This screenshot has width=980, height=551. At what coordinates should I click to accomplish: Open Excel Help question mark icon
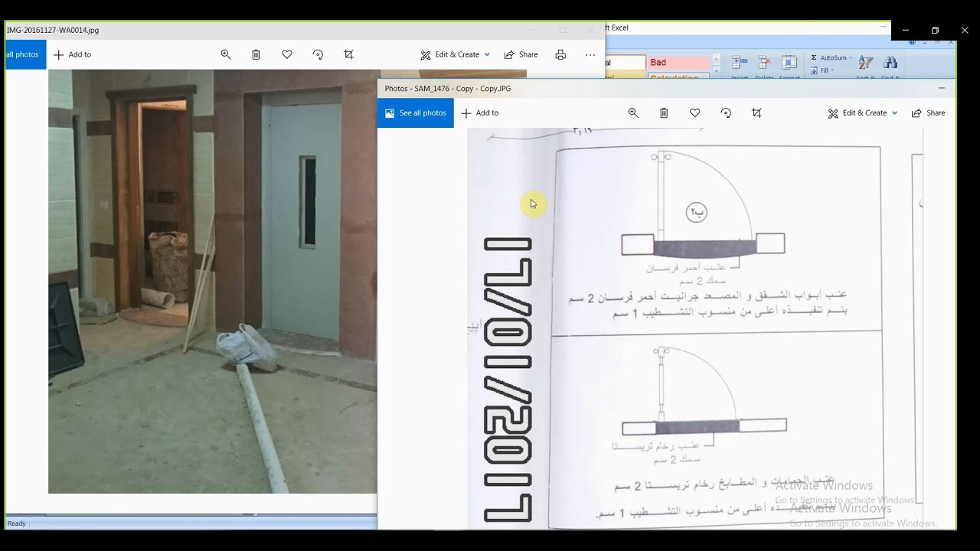[913, 42]
